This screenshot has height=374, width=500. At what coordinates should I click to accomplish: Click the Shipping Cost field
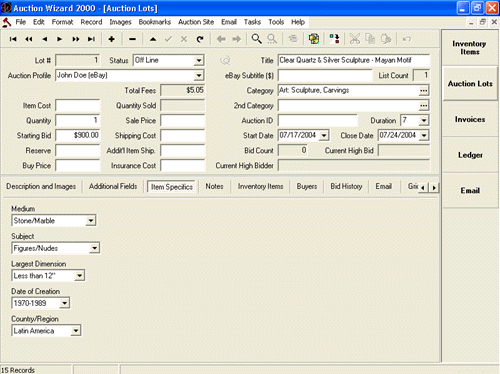[182, 135]
